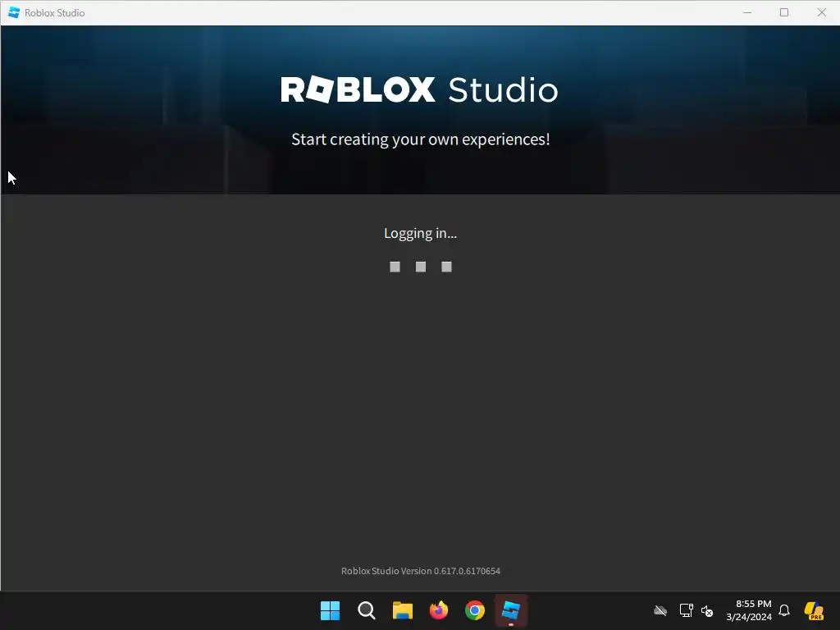
Task: Open the Copilot preview icon
Action: click(x=814, y=610)
